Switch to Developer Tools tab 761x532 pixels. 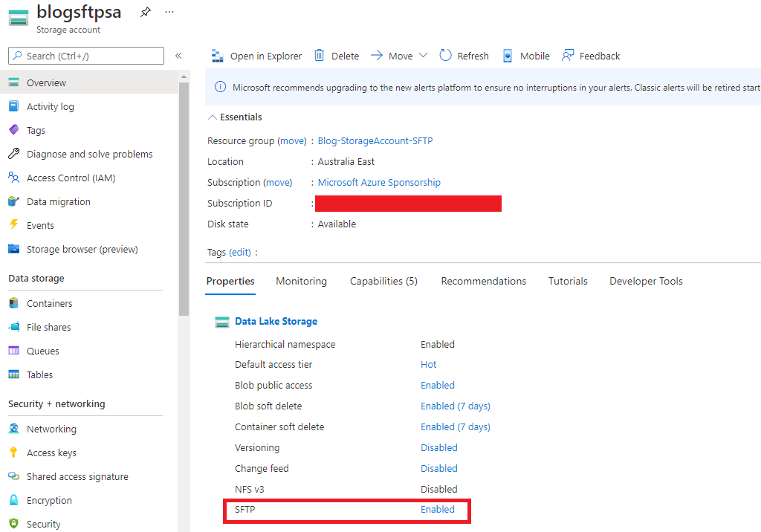pyautogui.click(x=646, y=282)
